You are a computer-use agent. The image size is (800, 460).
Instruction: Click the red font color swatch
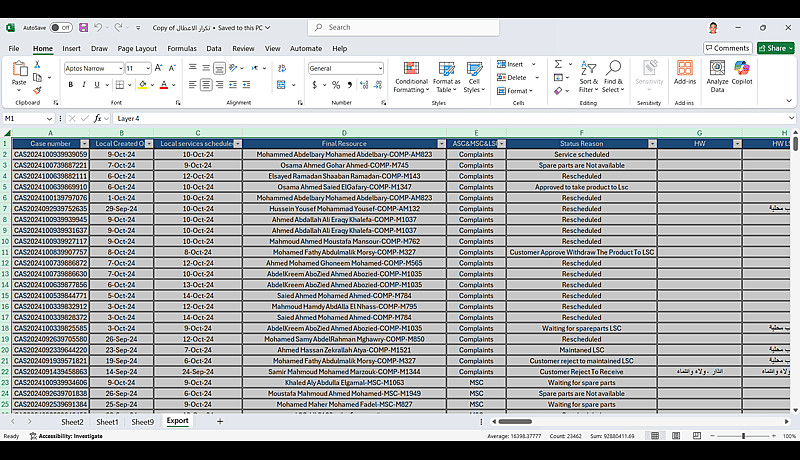(x=163, y=85)
